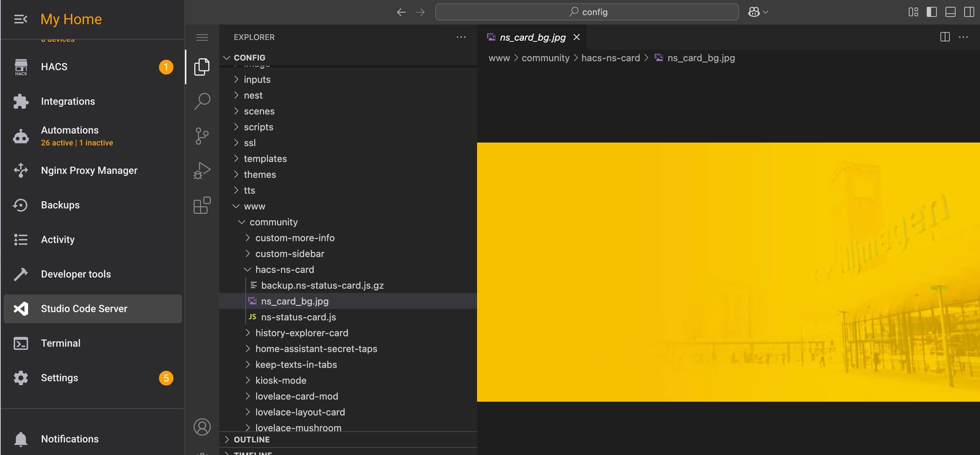
Task: Open the Source Control view icon
Action: 202,136
